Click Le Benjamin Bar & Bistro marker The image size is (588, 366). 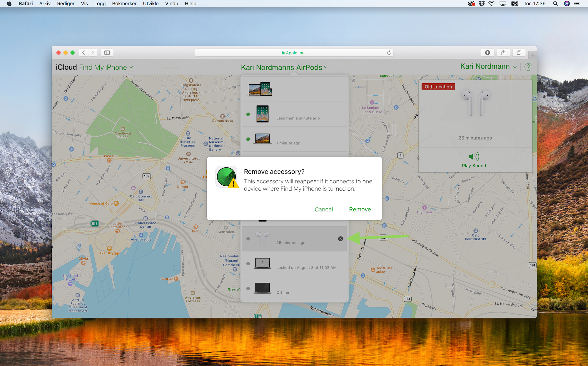[x=372, y=102]
